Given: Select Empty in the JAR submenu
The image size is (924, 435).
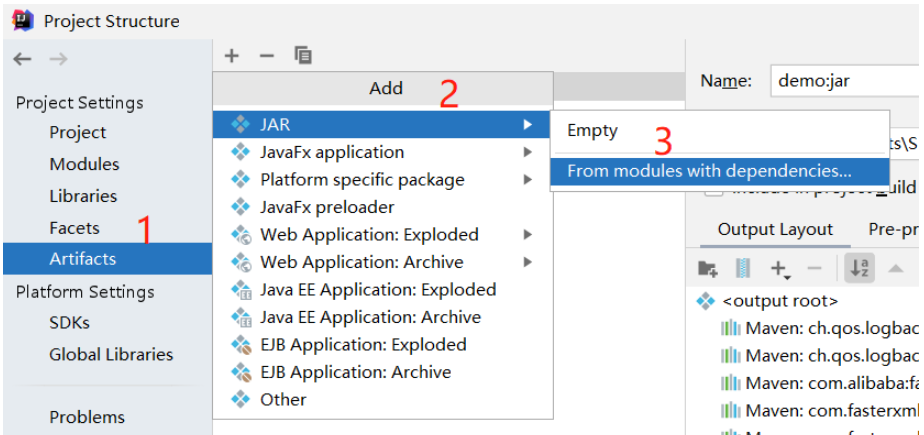Looking at the screenshot, I should pyautogui.click(x=593, y=130).
